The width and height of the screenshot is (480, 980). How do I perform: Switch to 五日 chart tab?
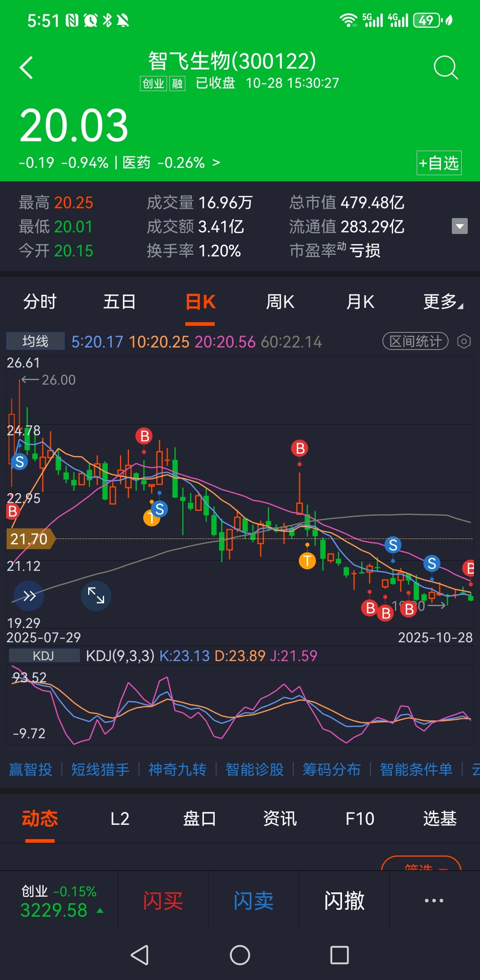tap(120, 302)
